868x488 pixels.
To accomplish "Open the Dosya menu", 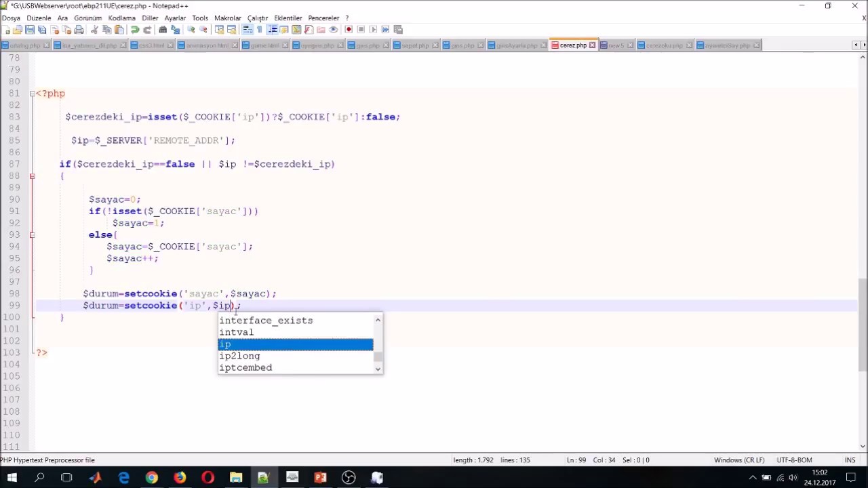I will (x=11, y=18).
